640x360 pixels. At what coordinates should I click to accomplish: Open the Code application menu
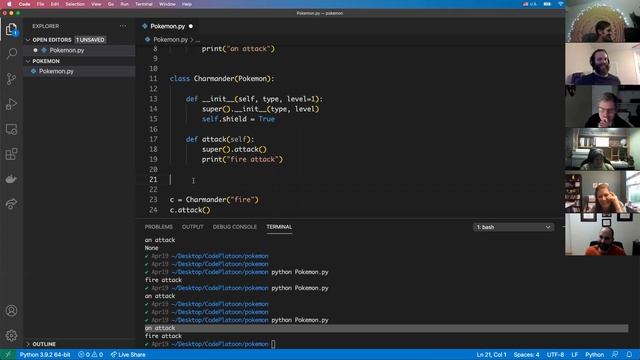pos(24,4)
